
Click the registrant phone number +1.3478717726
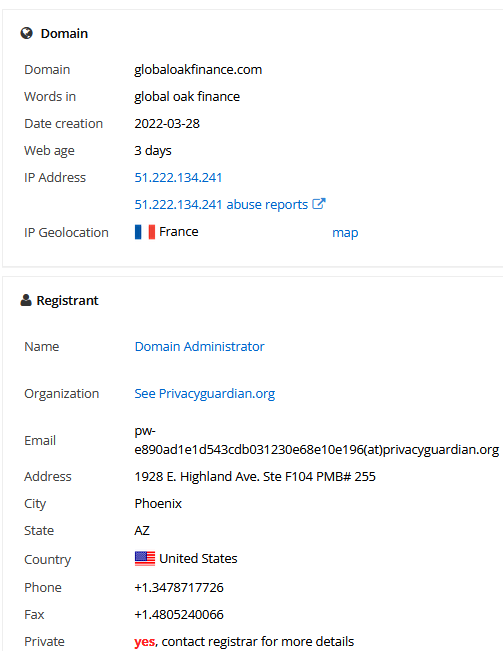click(x=179, y=587)
